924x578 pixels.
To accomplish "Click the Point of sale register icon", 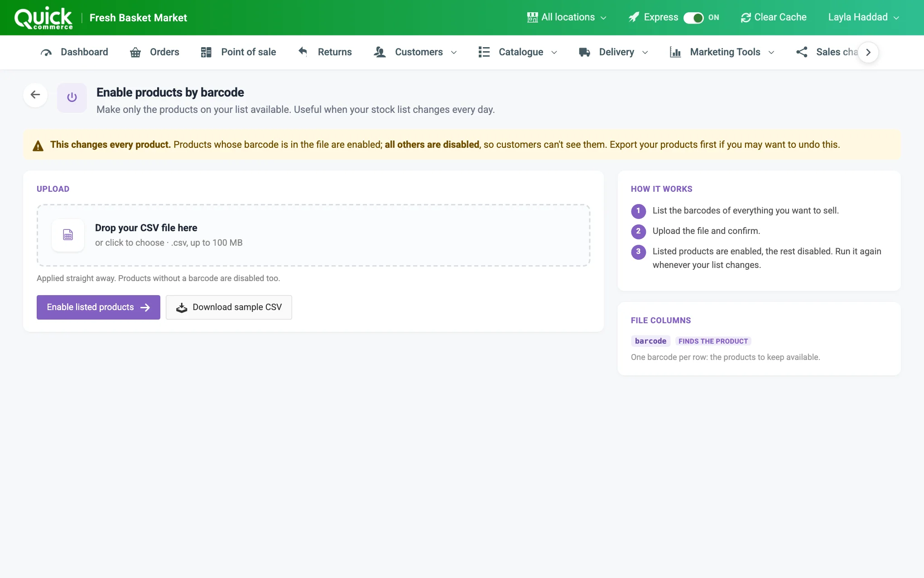I will (206, 52).
